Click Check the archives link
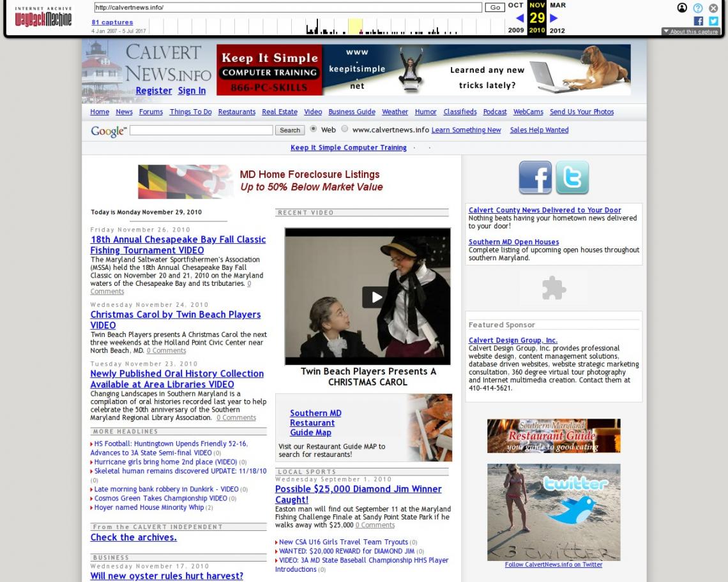The width and height of the screenshot is (728, 582). coord(133,537)
